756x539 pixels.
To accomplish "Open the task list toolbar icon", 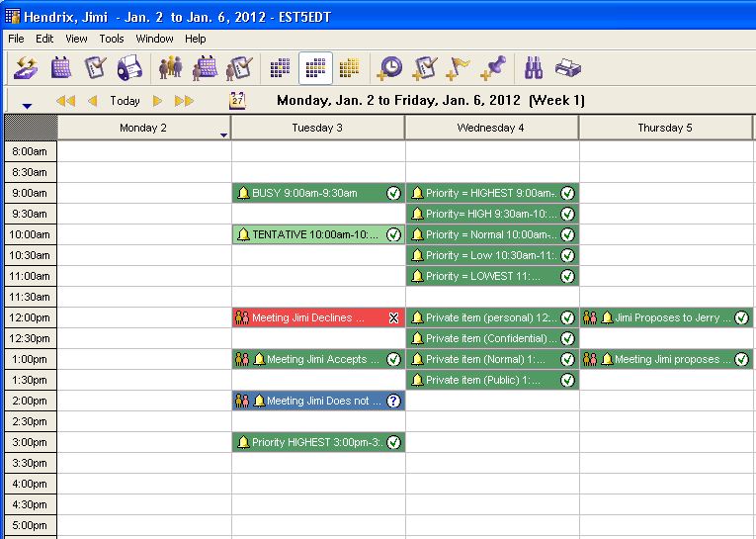I will [95, 68].
